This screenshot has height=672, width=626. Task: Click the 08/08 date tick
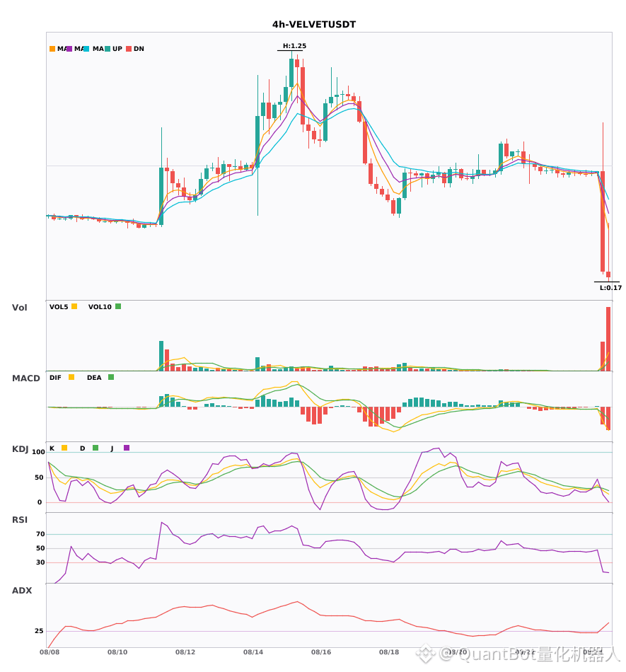[x=50, y=652]
